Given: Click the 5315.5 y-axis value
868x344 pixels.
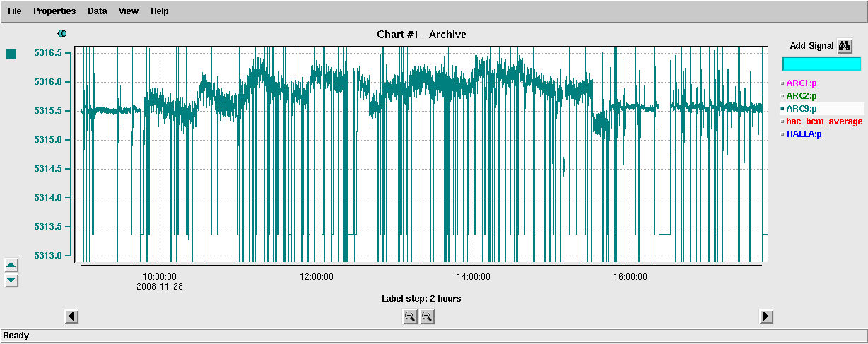Looking at the screenshot, I should (49, 111).
